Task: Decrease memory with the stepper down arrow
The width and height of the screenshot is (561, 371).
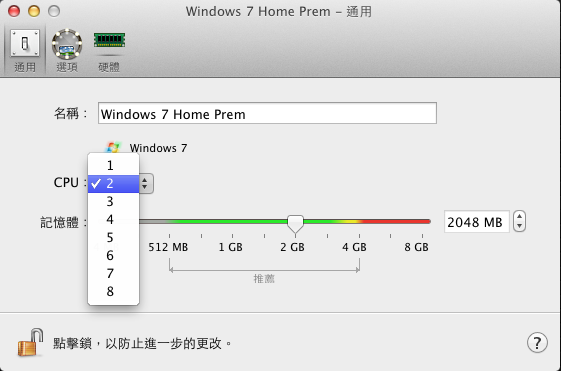Action: [x=519, y=226]
